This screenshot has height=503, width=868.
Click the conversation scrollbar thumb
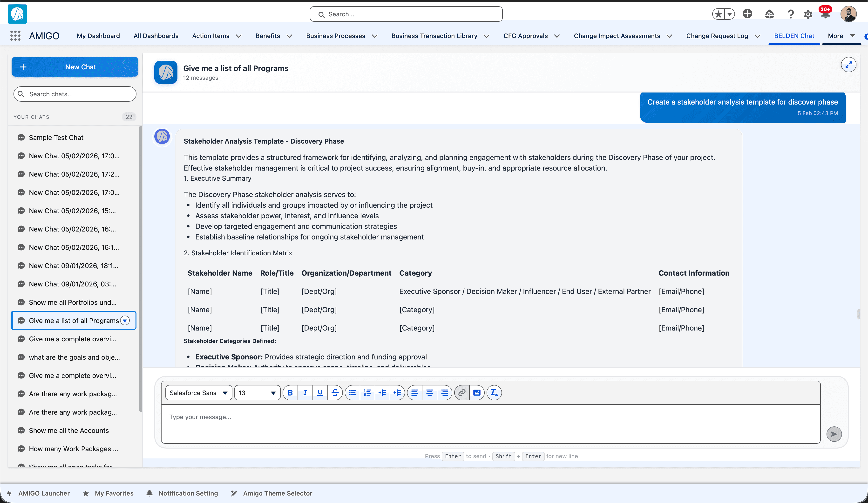858,314
